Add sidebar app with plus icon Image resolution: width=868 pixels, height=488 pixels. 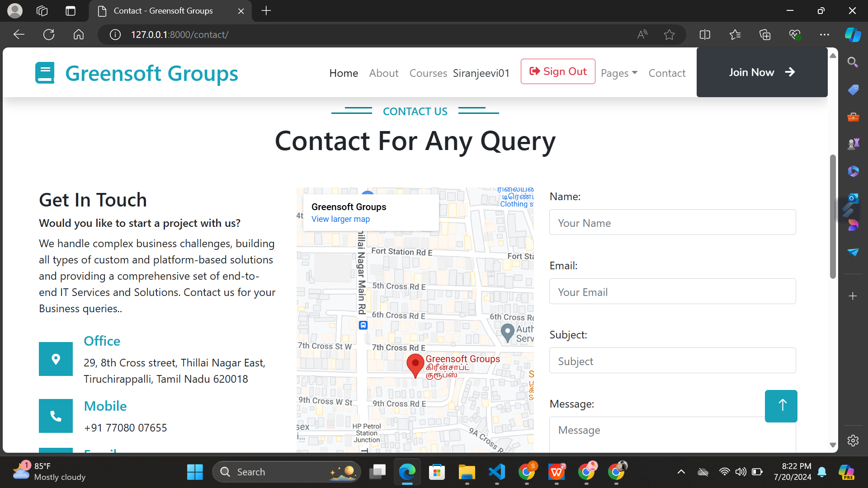853,296
